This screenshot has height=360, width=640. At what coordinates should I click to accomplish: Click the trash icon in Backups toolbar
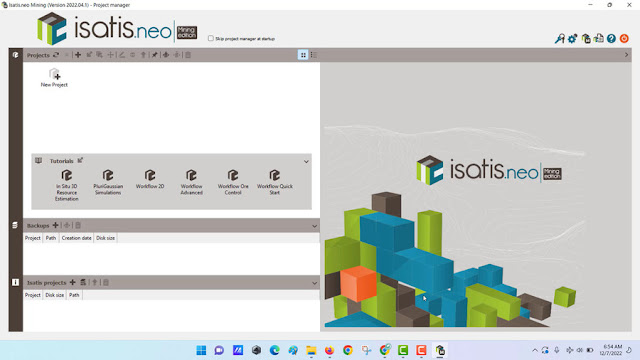click(x=78, y=225)
